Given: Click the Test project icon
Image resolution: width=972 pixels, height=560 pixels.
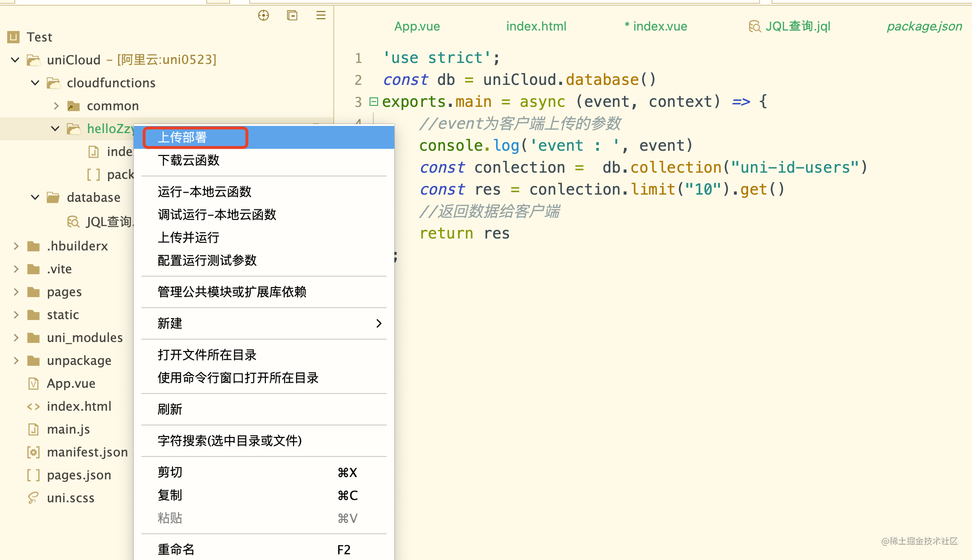Looking at the screenshot, I should coord(14,37).
